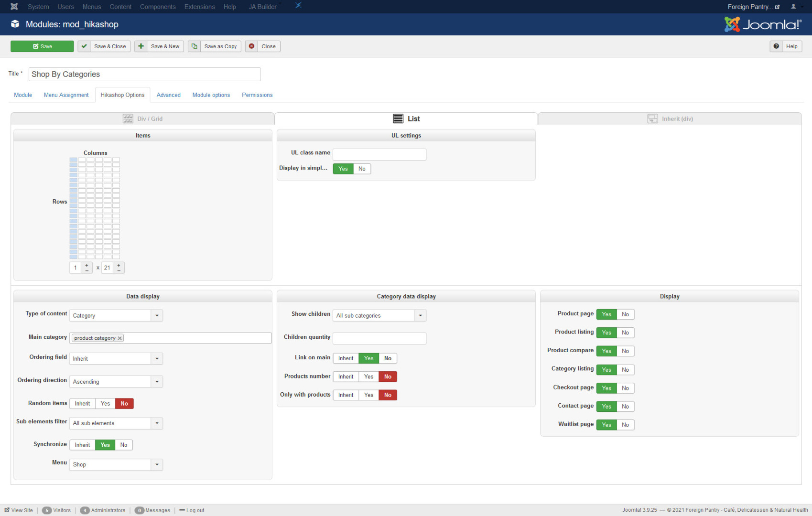Open the Menu dropdown showing Shop
The image size is (812, 516).
coord(116,465)
